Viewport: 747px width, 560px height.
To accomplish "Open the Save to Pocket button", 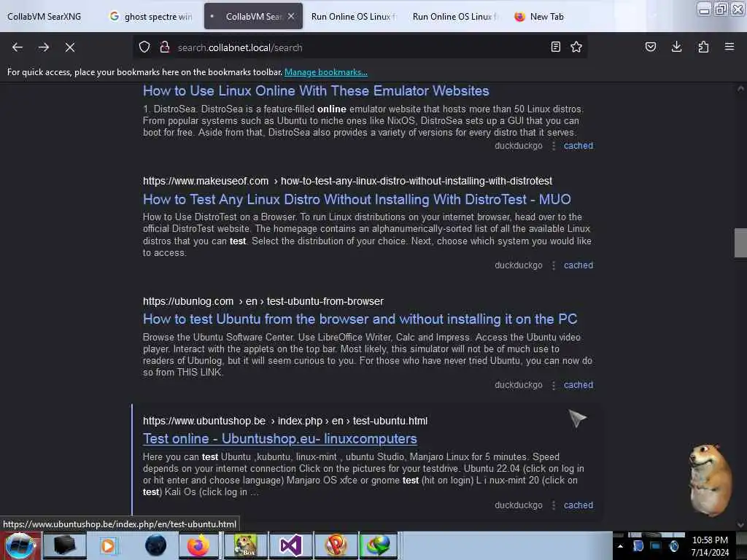I will pyautogui.click(x=650, y=47).
